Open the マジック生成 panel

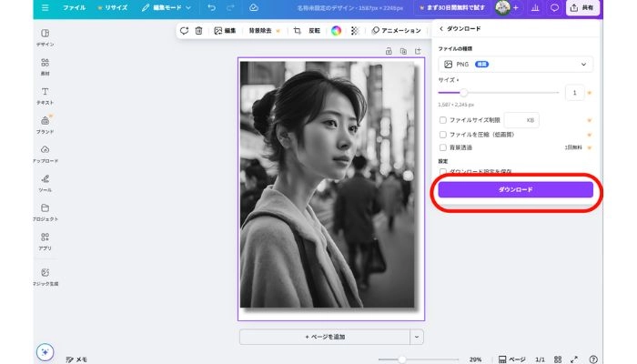point(45,277)
